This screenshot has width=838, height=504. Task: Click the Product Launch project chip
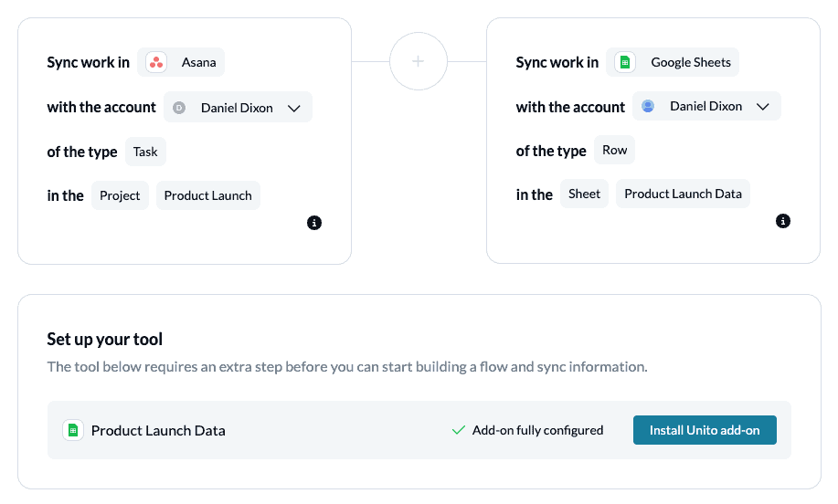207,195
